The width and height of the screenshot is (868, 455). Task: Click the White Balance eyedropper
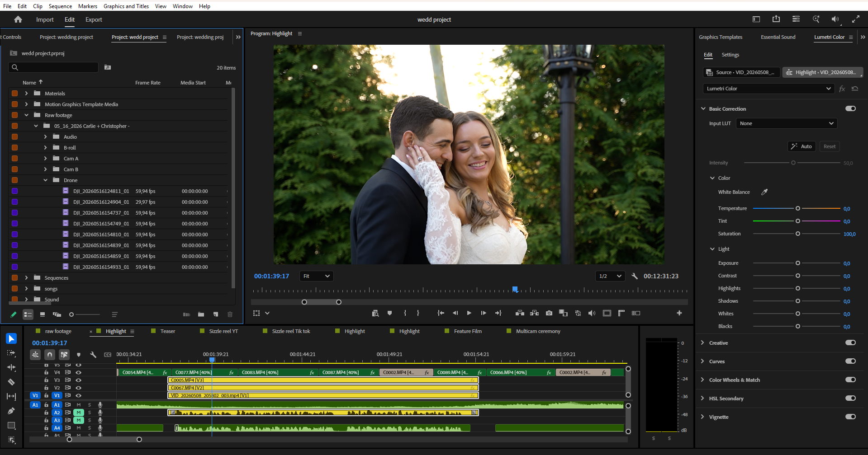764,192
